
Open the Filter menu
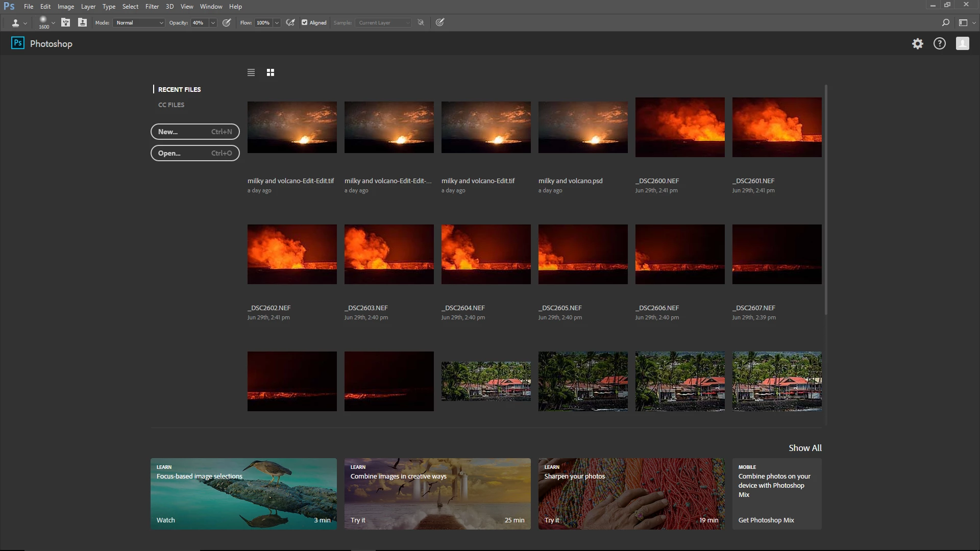(152, 7)
